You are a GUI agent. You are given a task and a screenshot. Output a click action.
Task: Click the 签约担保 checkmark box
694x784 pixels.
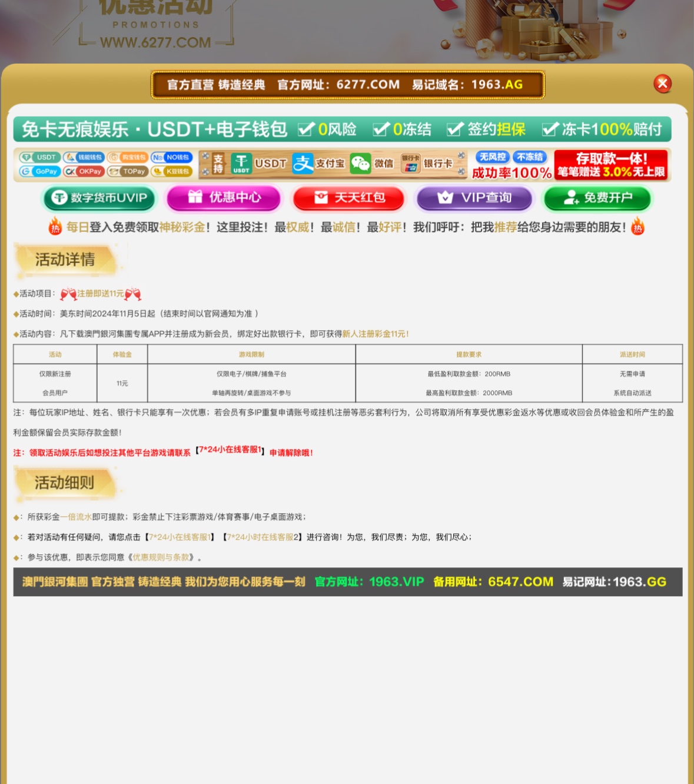455,129
